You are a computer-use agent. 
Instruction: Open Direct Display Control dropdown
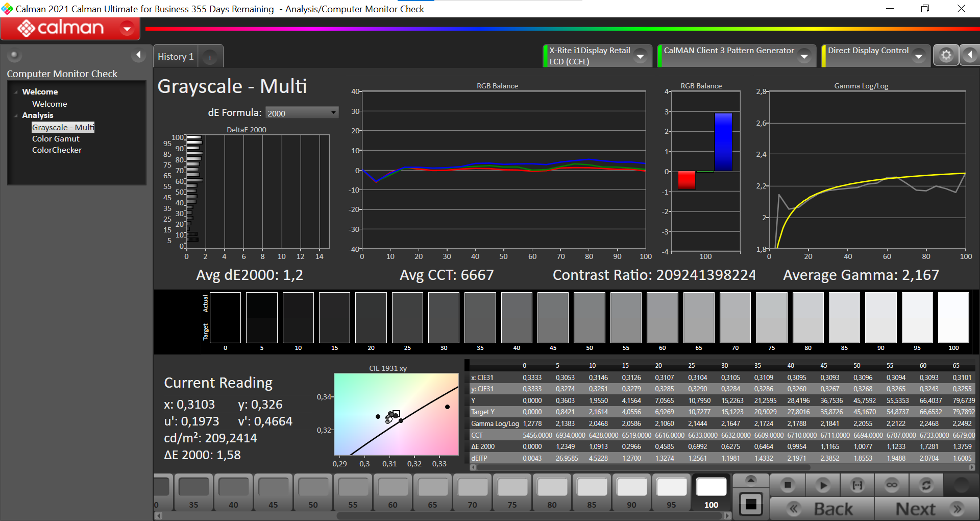coord(919,56)
